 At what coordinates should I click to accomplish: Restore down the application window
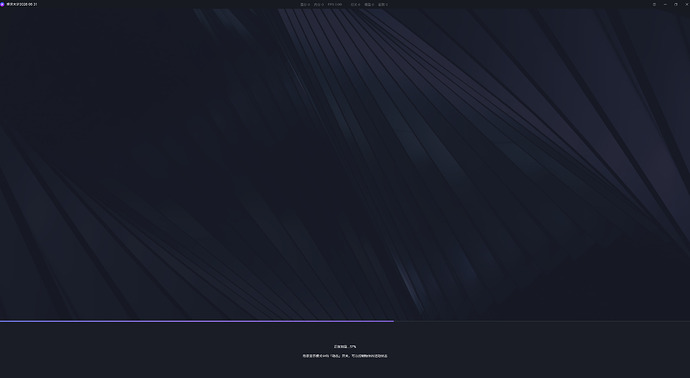coord(676,4)
